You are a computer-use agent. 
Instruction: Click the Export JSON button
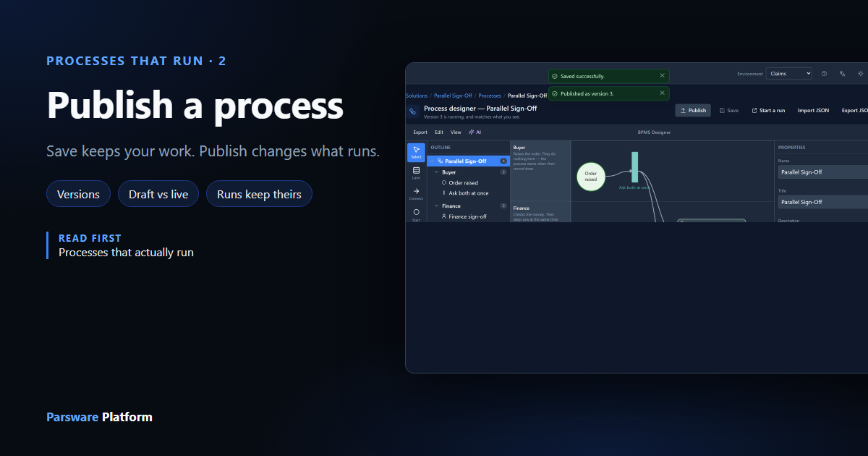(x=854, y=110)
